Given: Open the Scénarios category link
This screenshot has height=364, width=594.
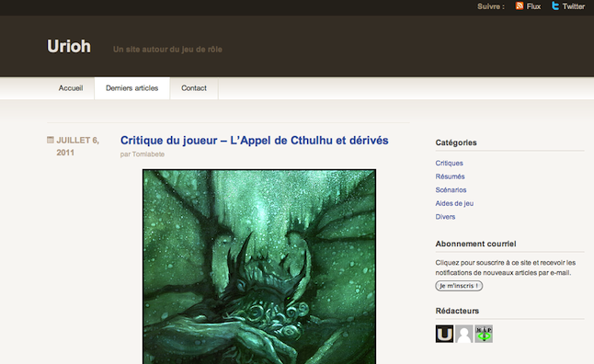Looking at the screenshot, I should click(x=451, y=190).
